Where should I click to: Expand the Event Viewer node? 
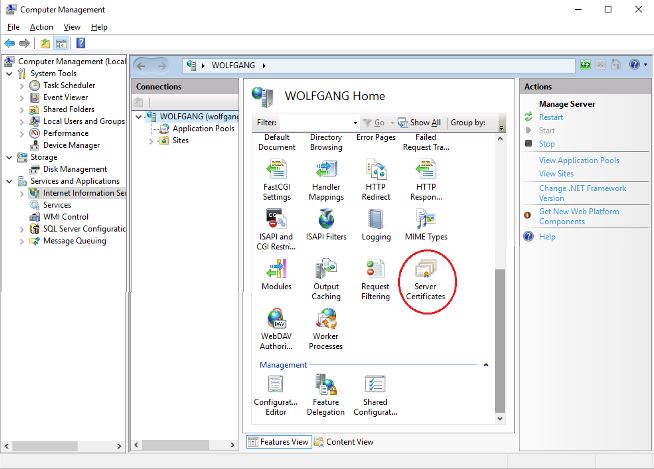[x=22, y=98]
